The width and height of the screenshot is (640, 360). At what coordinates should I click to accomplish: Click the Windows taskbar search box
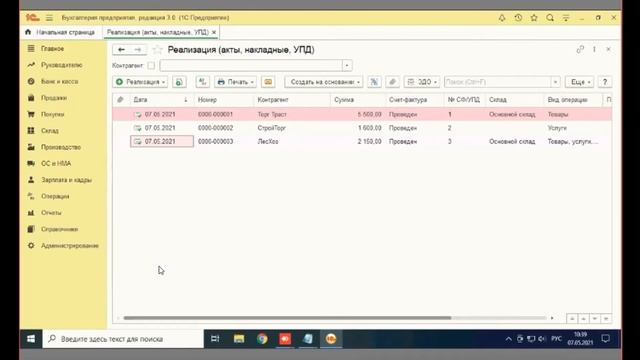[x=123, y=339]
